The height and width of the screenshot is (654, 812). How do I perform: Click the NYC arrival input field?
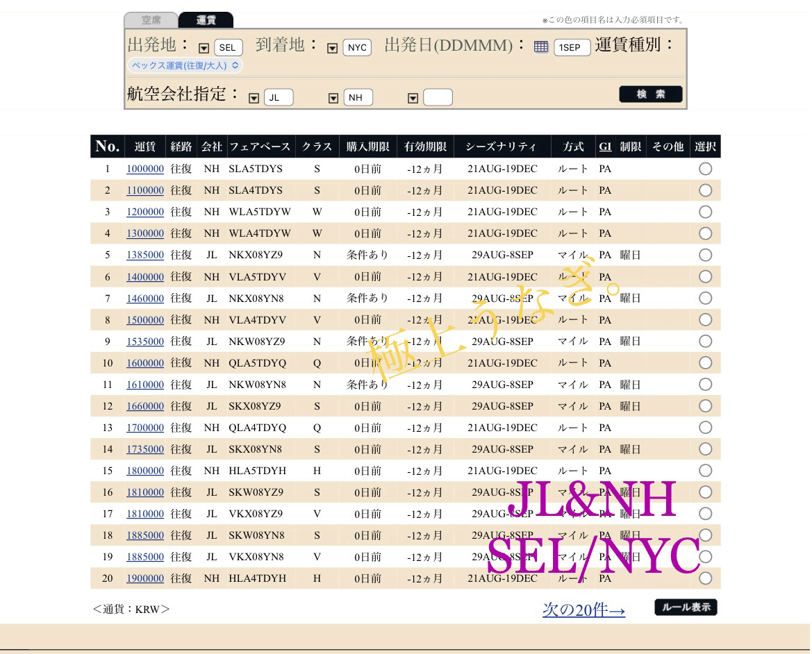pos(356,48)
